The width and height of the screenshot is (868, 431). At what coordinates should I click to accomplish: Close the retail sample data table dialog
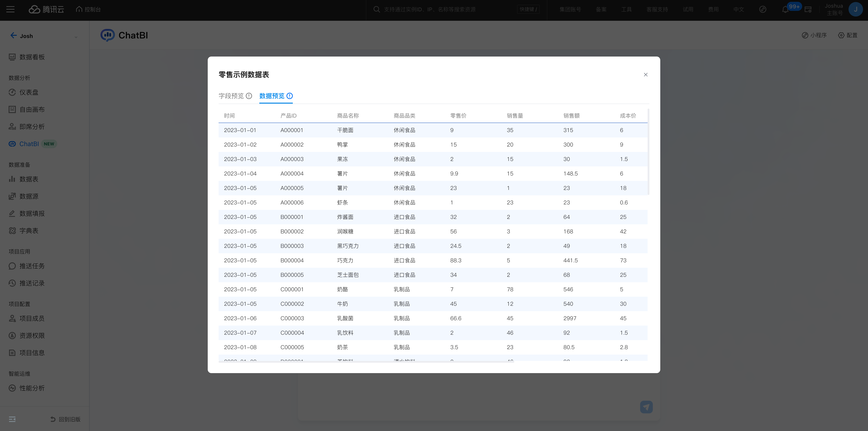tap(645, 75)
